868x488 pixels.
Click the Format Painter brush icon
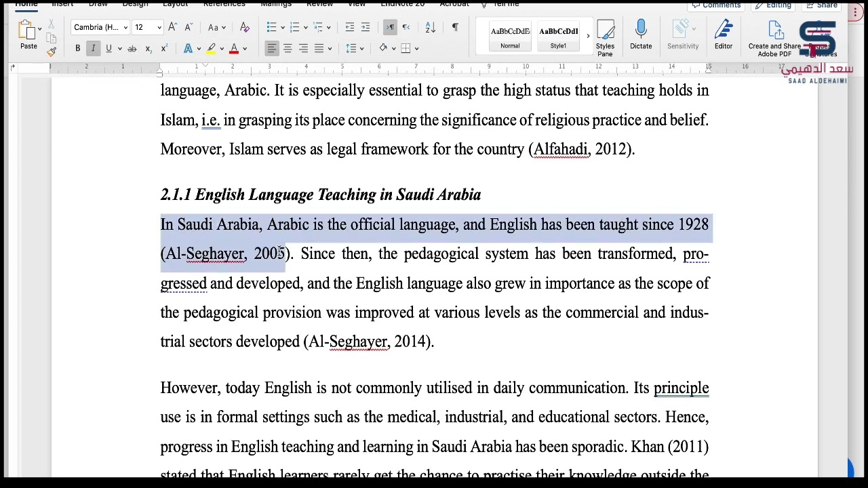tap(52, 52)
